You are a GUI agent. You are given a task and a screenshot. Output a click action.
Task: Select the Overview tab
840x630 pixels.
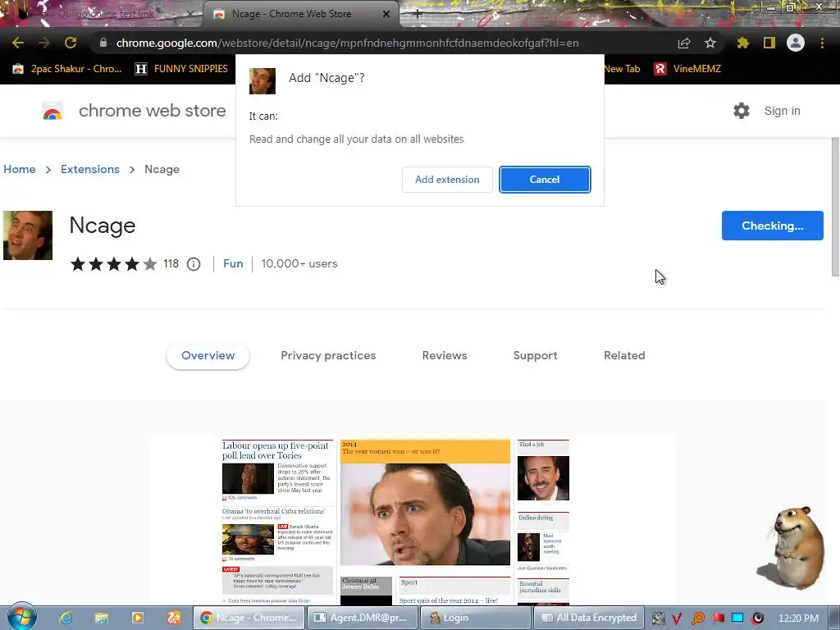(208, 356)
